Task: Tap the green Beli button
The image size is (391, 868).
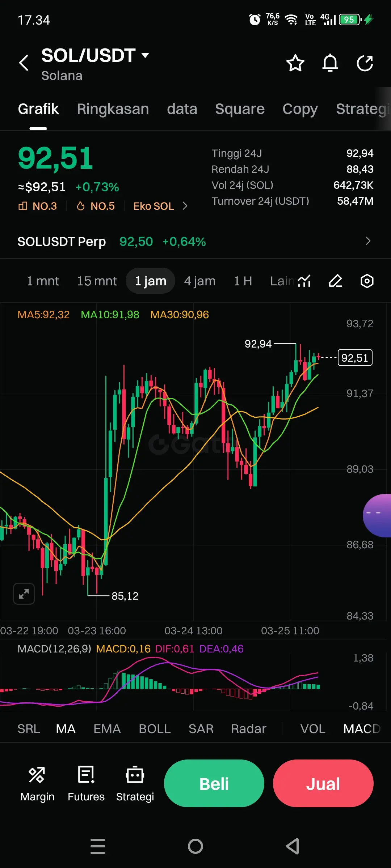Action: point(214,783)
